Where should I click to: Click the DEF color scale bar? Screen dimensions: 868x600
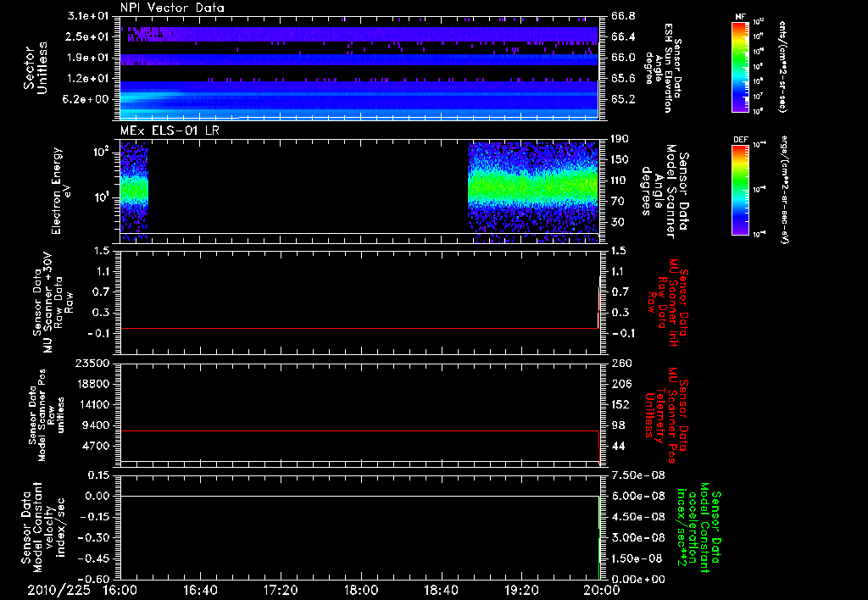coord(738,188)
